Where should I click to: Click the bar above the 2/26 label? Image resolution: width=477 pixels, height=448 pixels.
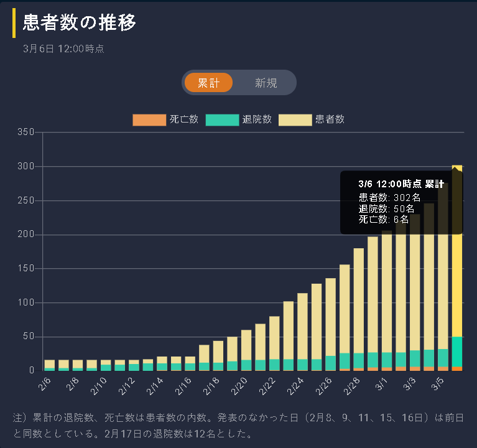[331, 324]
